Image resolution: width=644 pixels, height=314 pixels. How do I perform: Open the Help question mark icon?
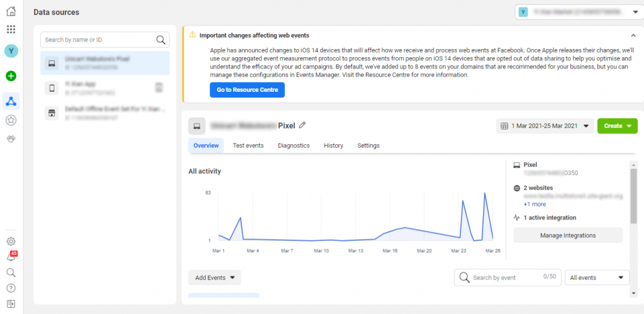[x=11, y=288]
